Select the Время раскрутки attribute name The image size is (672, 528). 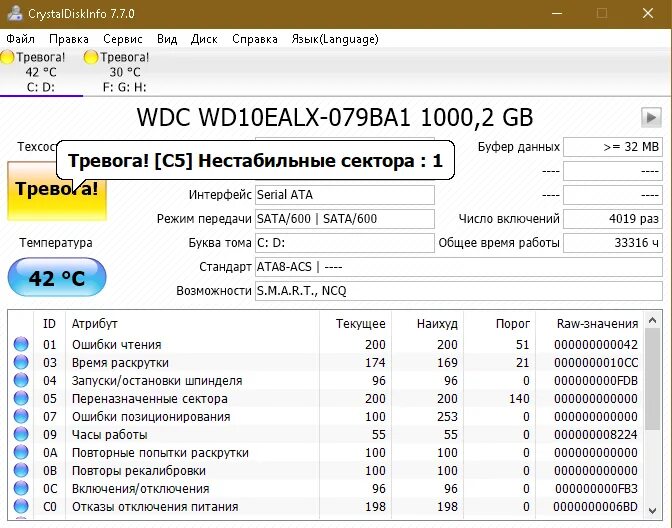coord(120,363)
